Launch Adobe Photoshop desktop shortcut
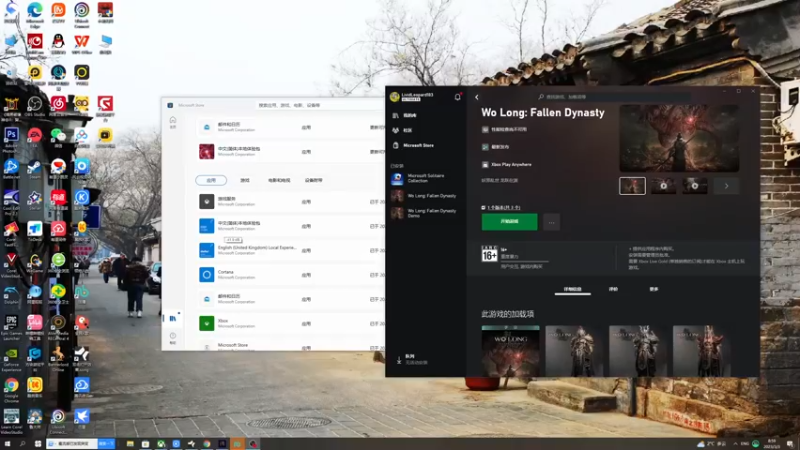The width and height of the screenshot is (800, 450). pos(11,138)
